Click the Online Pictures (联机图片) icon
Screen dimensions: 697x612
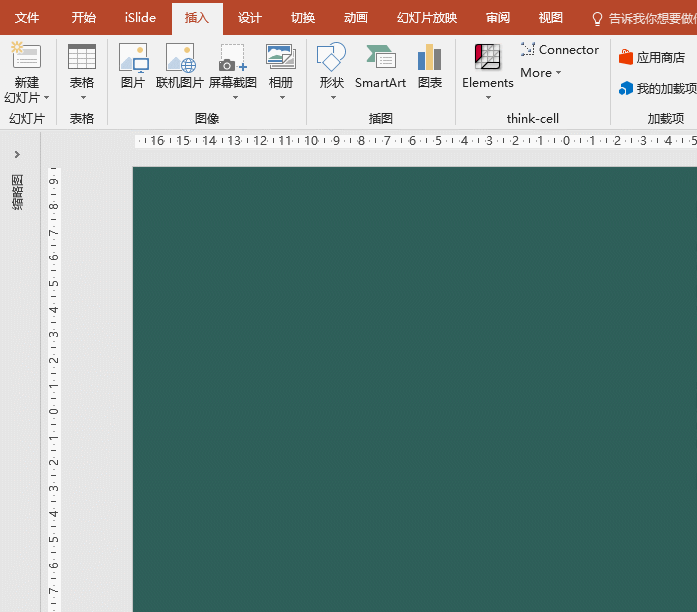180,58
